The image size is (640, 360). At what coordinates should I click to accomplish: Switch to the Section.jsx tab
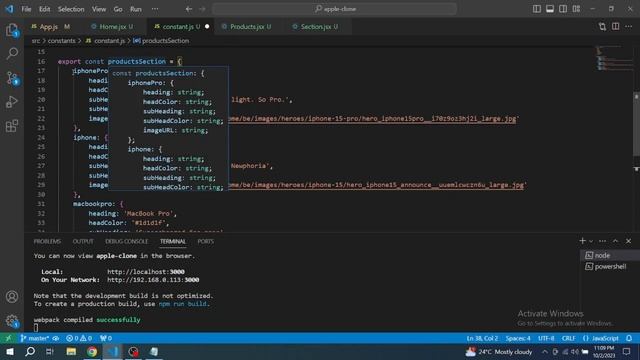click(x=319, y=27)
